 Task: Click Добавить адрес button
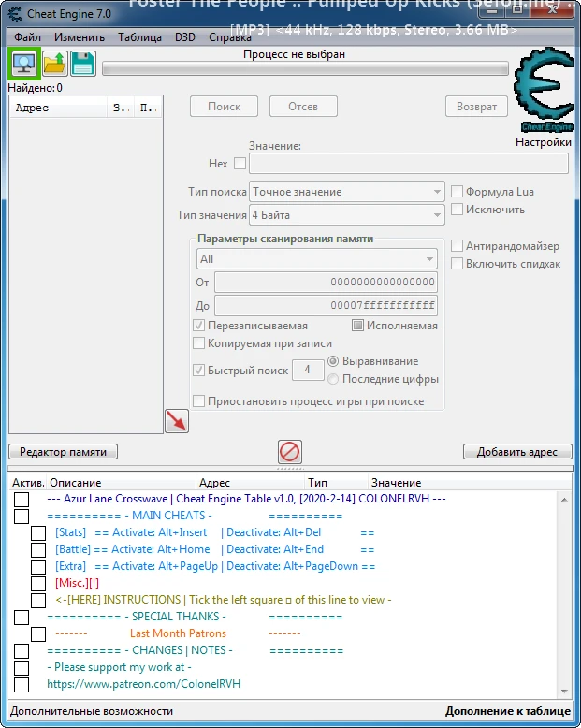(x=517, y=452)
